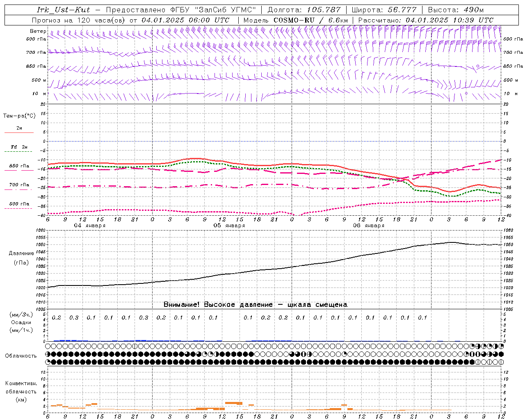Screen dimensions: 525x420
Task: Select the Td 2м dashed legend line
Action: [x=19, y=151]
